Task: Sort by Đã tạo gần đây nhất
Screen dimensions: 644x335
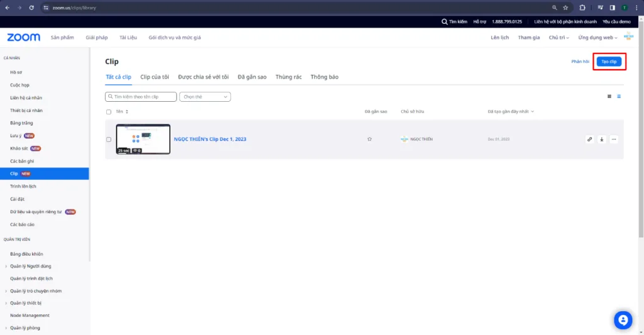Action: [511, 112]
